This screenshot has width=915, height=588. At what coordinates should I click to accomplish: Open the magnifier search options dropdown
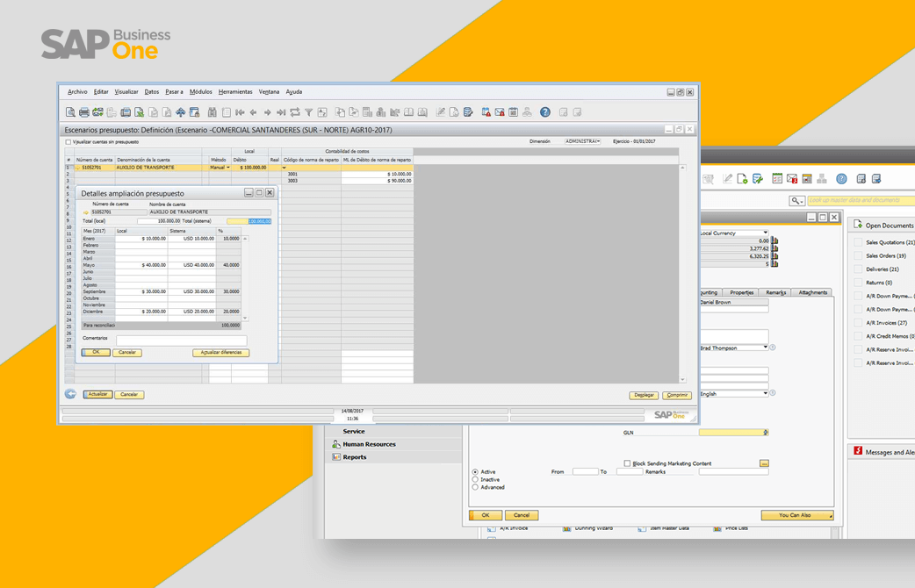pyautogui.click(x=797, y=201)
